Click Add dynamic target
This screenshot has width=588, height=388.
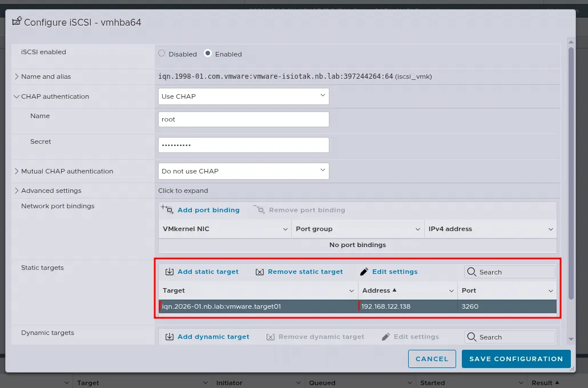pyautogui.click(x=214, y=337)
